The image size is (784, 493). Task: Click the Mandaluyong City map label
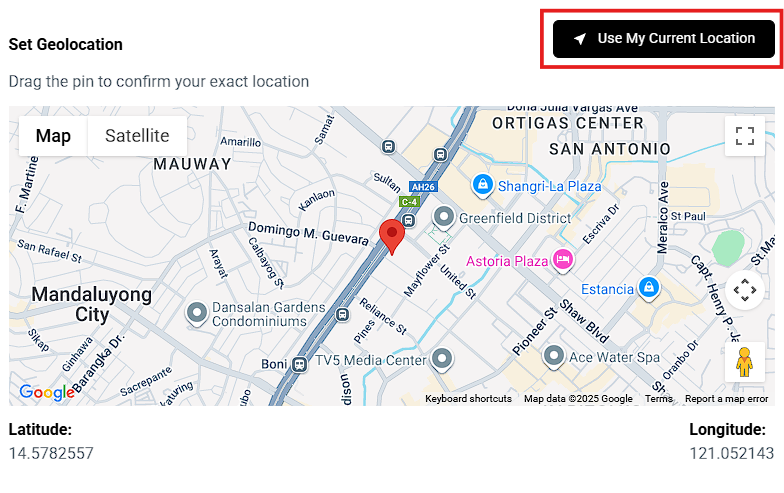click(x=92, y=304)
